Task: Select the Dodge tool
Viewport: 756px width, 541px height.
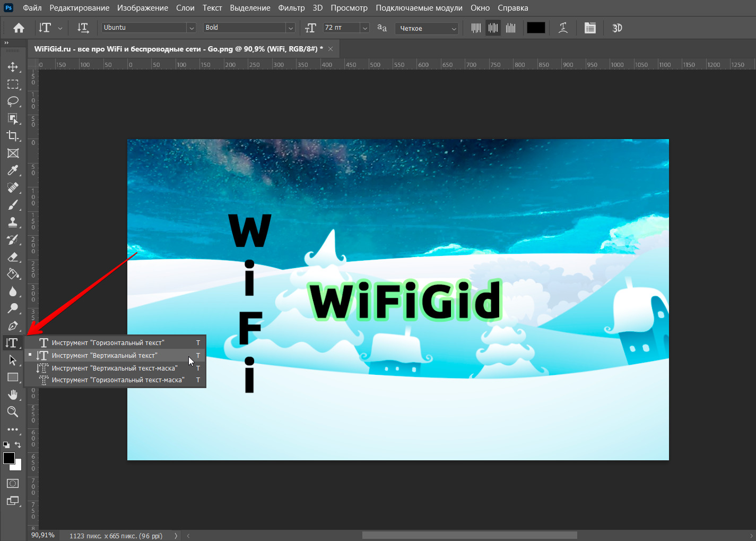Action: click(x=13, y=308)
